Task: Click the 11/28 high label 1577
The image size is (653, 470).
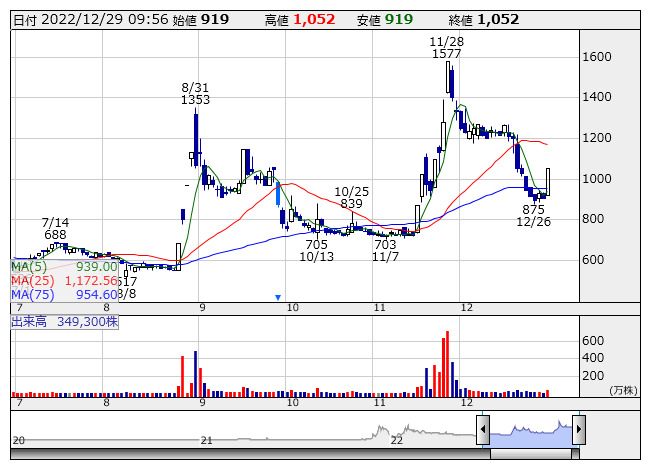Action: 446,54
